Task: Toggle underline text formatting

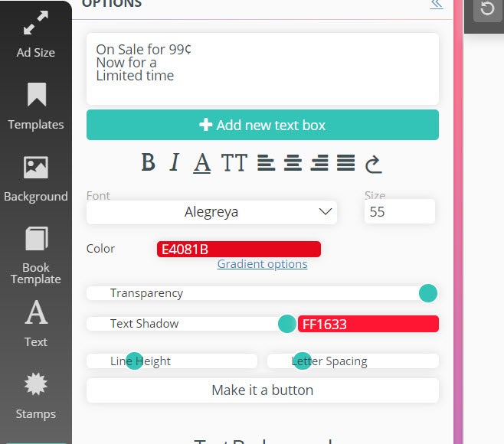Action: coord(201,162)
